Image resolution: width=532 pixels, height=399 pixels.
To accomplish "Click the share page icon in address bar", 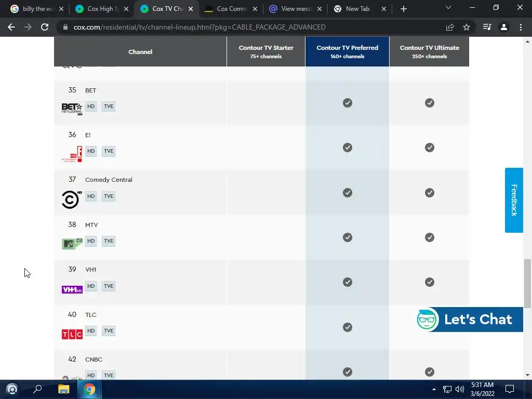I will point(450,27).
